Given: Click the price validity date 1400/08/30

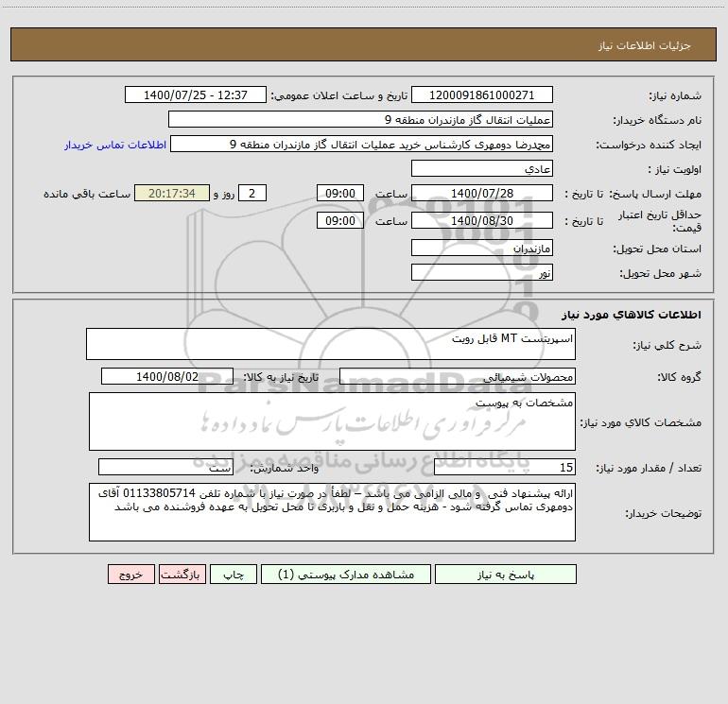Looking at the screenshot, I should pyautogui.click(x=482, y=220).
